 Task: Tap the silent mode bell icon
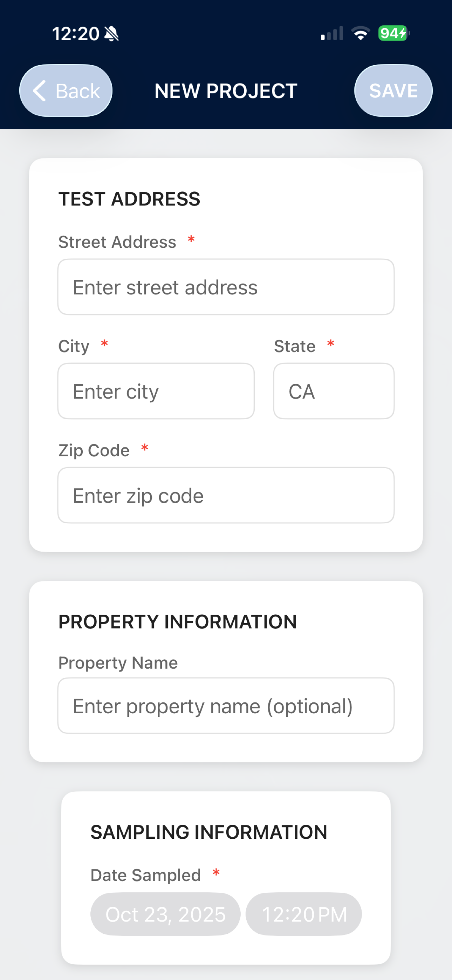tap(111, 34)
